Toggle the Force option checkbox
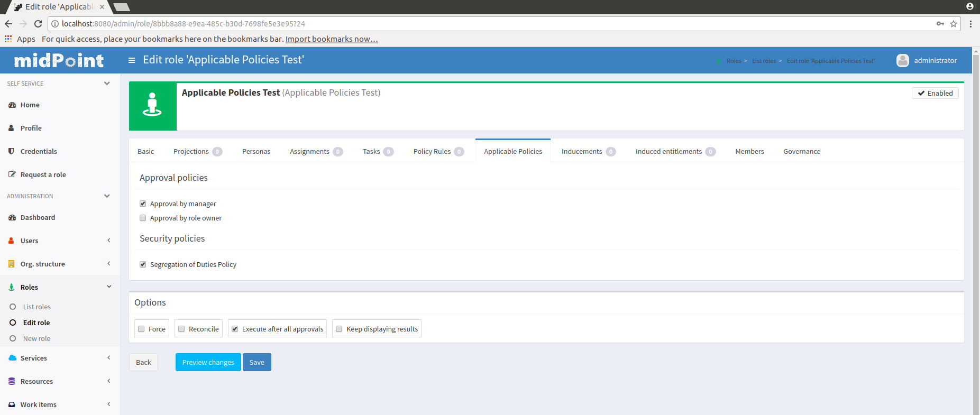The image size is (980, 415). [141, 329]
